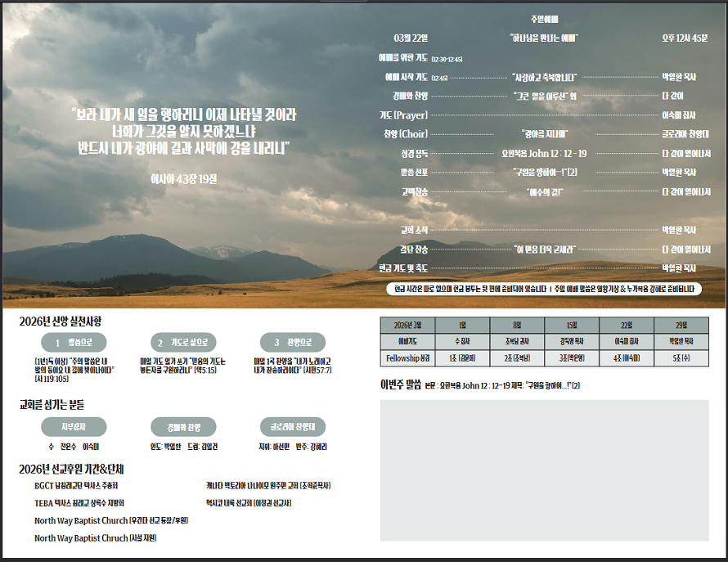Select the '(12:30-12:45)' time range text
728x562 pixels.
point(447,59)
